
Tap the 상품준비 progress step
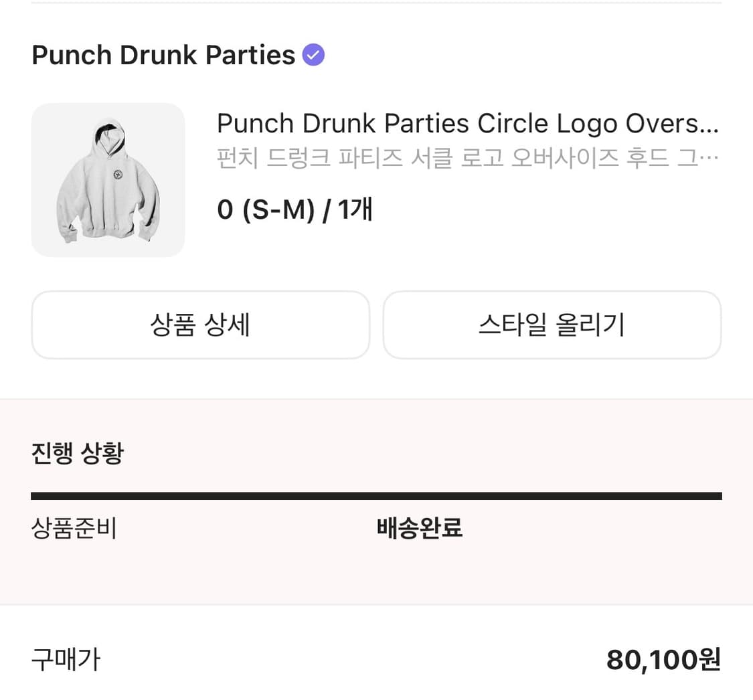pos(74,528)
